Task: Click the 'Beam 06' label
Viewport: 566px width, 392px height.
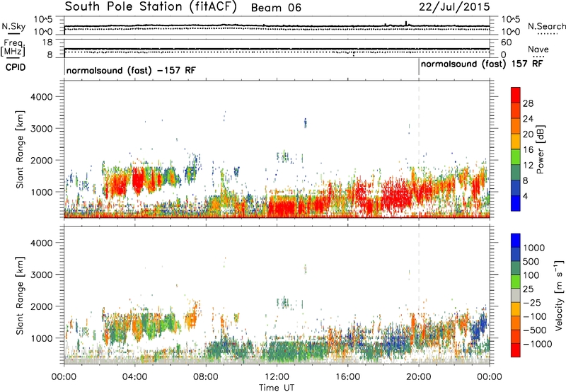Action: [276, 8]
